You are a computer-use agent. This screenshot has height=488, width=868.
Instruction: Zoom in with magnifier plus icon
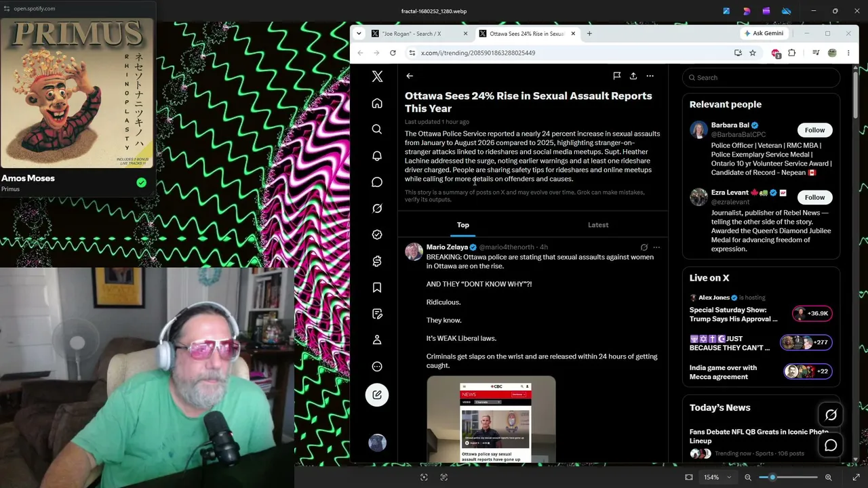(828, 477)
